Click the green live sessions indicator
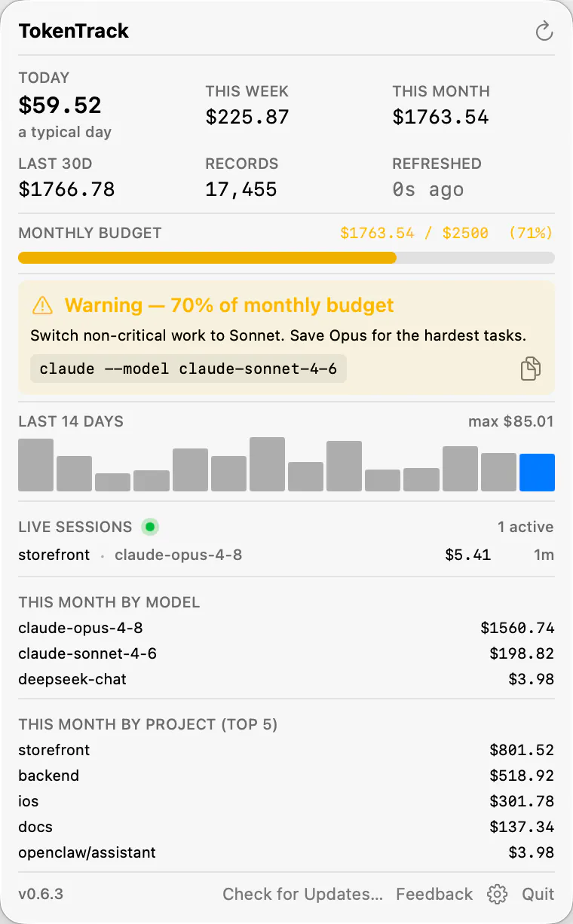 click(150, 527)
